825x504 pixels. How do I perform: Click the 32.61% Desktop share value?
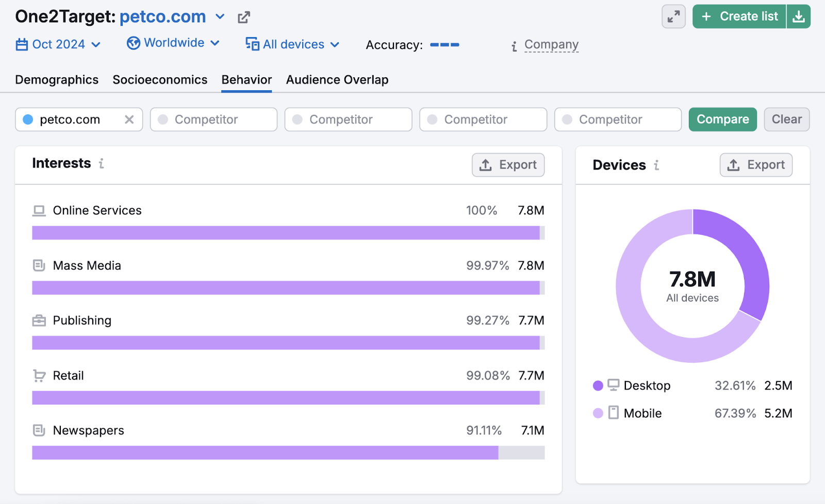tap(735, 385)
